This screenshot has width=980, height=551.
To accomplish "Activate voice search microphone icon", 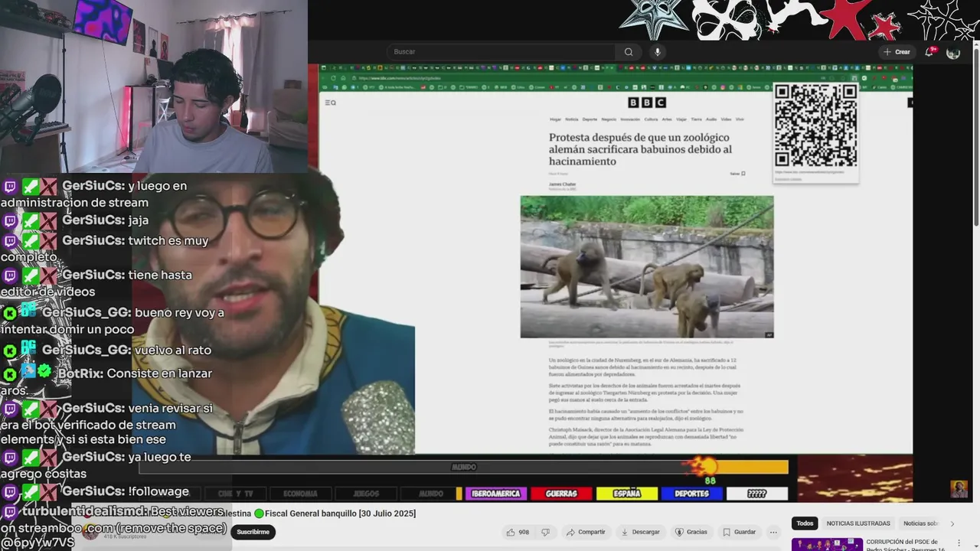I will pos(657,52).
